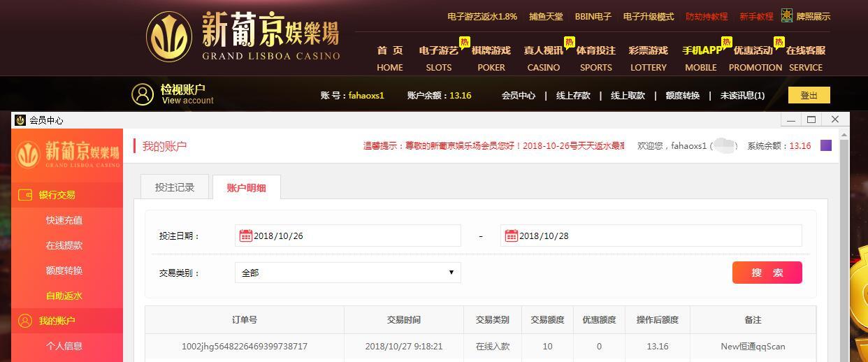
Task: Click the purple square icon beside system balance
Action: [826, 145]
